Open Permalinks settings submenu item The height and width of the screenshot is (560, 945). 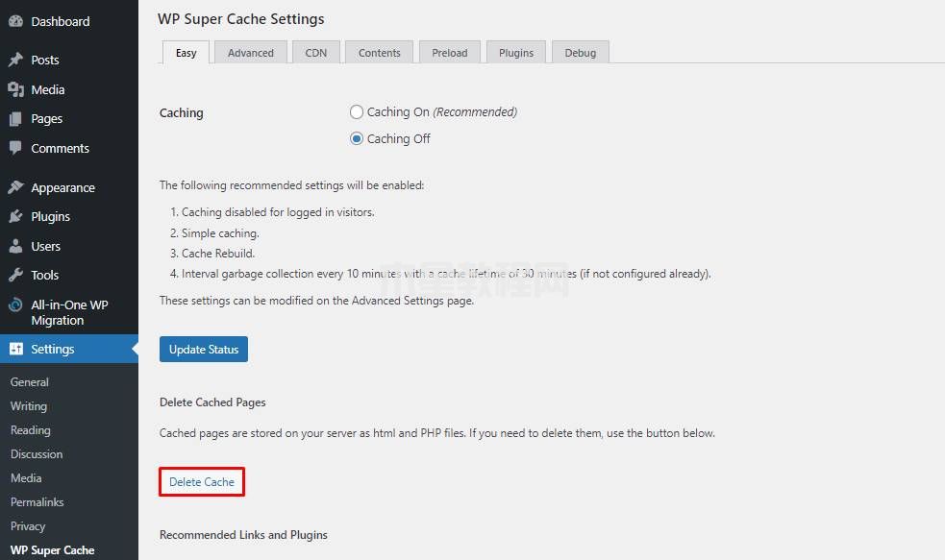point(37,501)
